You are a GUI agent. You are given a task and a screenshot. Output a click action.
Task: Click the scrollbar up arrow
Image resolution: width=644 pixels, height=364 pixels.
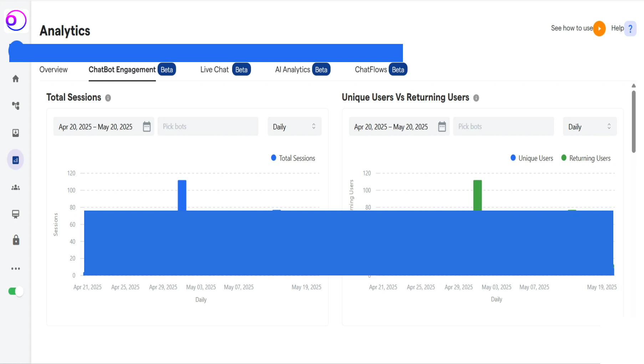634,86
